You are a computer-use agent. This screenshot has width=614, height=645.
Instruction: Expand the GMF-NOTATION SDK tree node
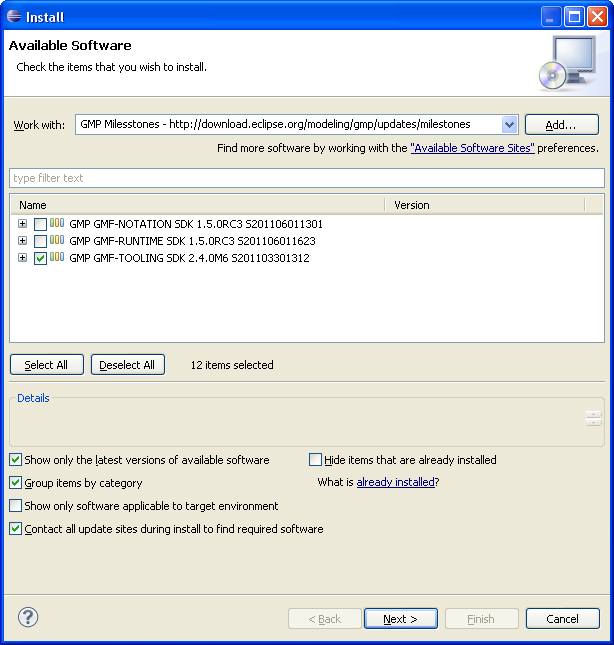[23, 224]
